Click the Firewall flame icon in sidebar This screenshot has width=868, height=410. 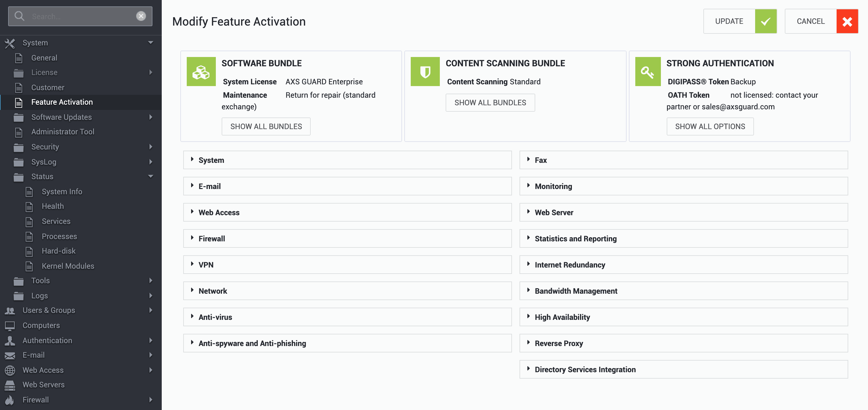click(x=10, y=400)
